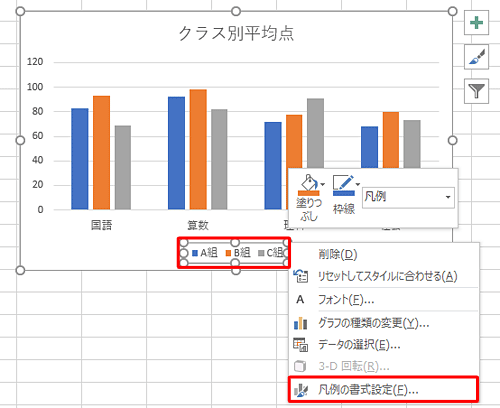Click the chart's top-left corner handle

[x=20, y=11]
